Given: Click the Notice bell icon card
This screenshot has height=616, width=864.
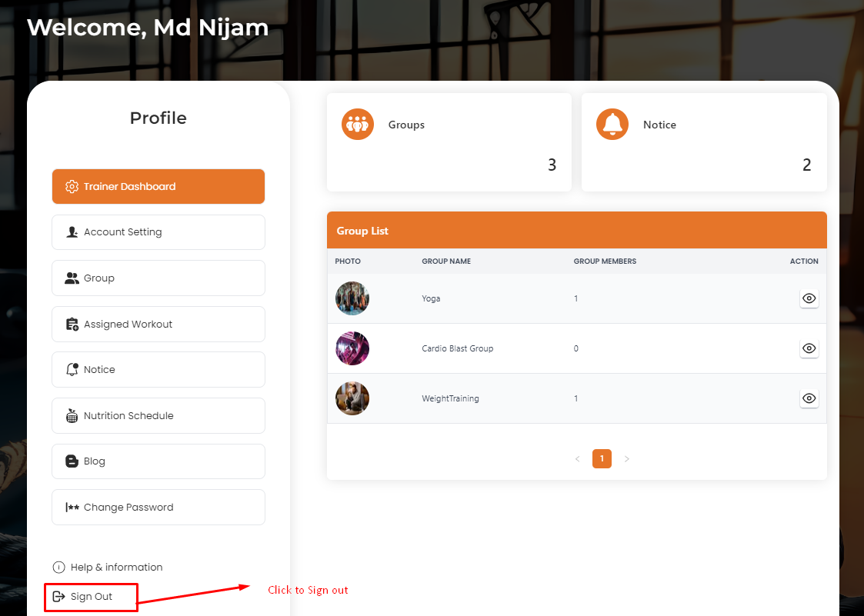Looking at the screenshot, I should (612, 125).
